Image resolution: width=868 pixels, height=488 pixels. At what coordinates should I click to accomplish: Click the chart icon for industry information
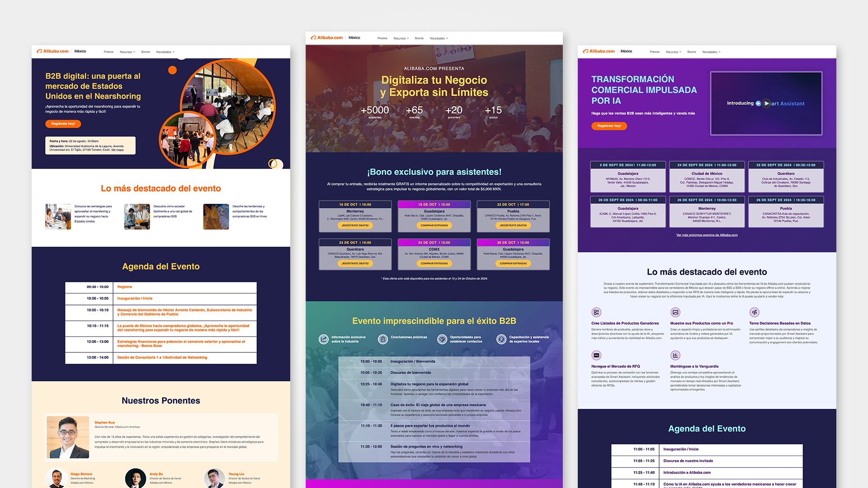[324, 339]
